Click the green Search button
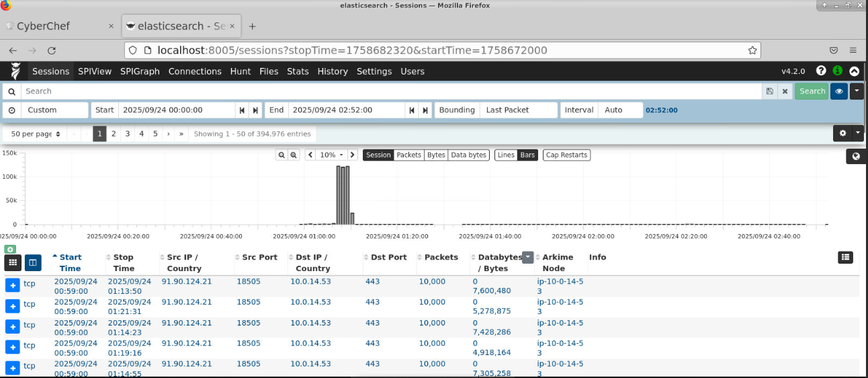This screenshot has height=378, width=868. coord(812,91)
